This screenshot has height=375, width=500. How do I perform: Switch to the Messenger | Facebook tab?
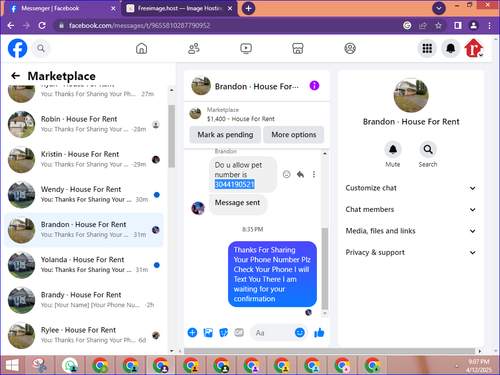point(62,8)
